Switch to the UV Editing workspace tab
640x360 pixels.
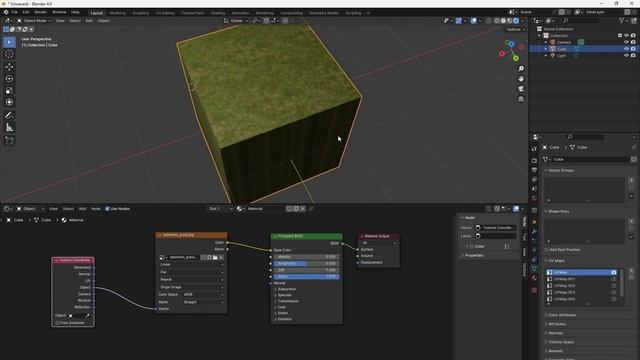(164, 13)
